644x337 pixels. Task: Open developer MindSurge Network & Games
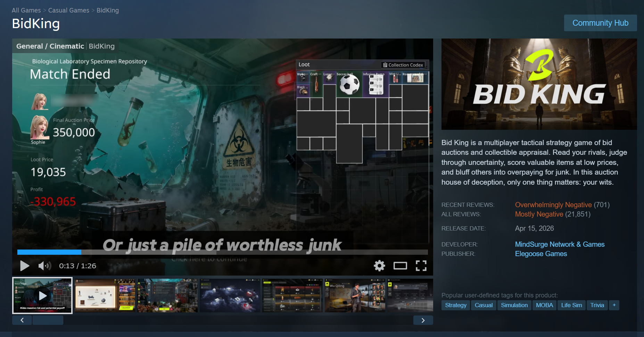(x=560, y=244)
